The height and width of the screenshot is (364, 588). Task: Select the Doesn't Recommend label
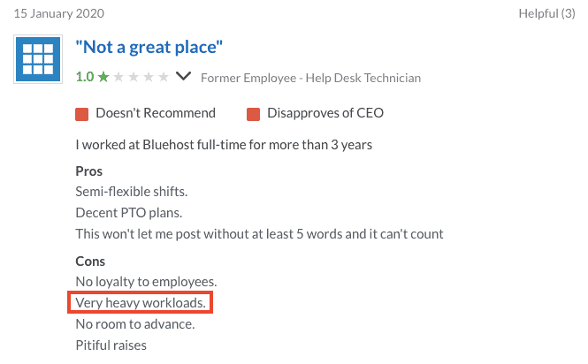click(x=156, y=113)
